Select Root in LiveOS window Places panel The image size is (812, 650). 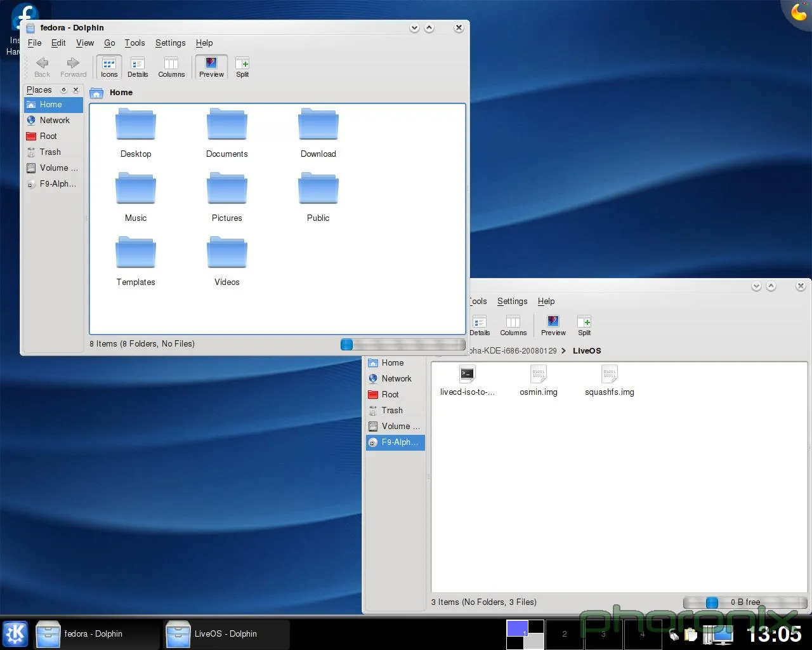click(x=395, y=395)
